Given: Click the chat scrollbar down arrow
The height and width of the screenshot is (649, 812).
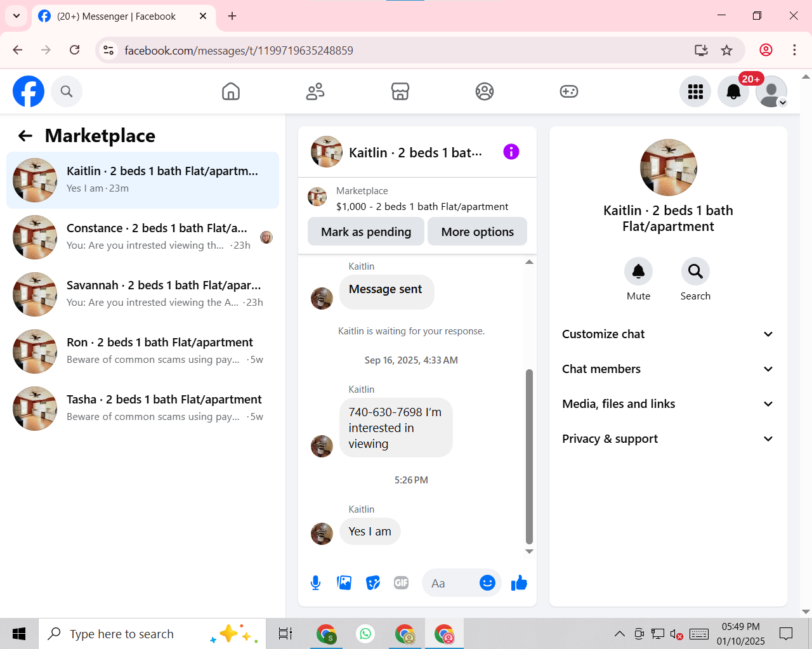Looking at the screenshot, I should pyautogui.click(x=529, y=551).
